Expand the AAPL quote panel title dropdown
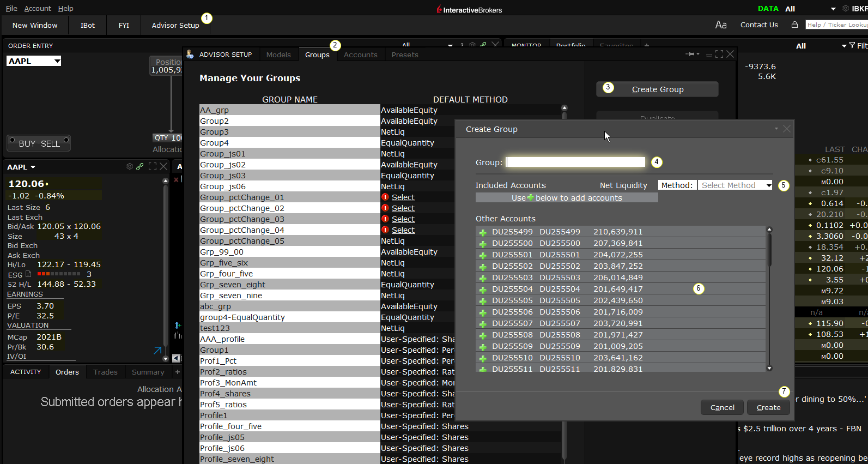The width and height of the screenshot is (868, 464). pos(33,167)
